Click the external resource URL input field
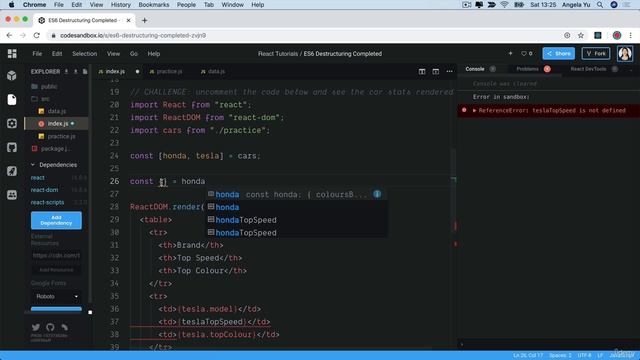The width and height of the screenshot is (640, 360). point(56,256)
